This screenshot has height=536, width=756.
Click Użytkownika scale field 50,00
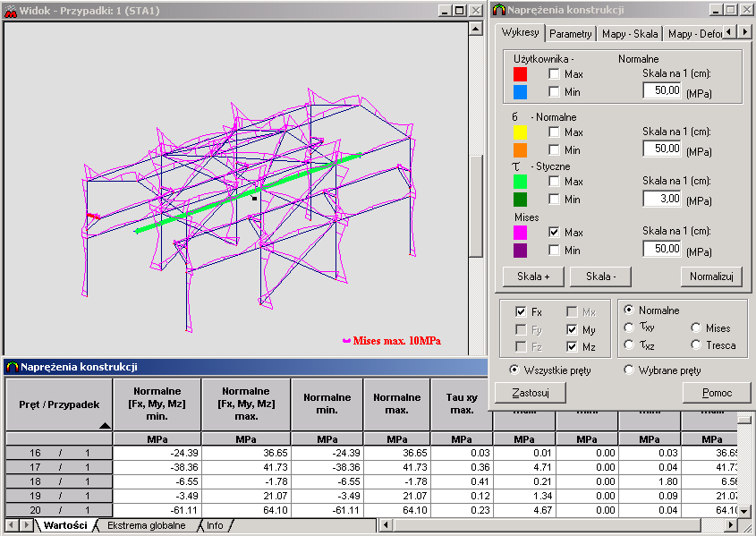662,90
